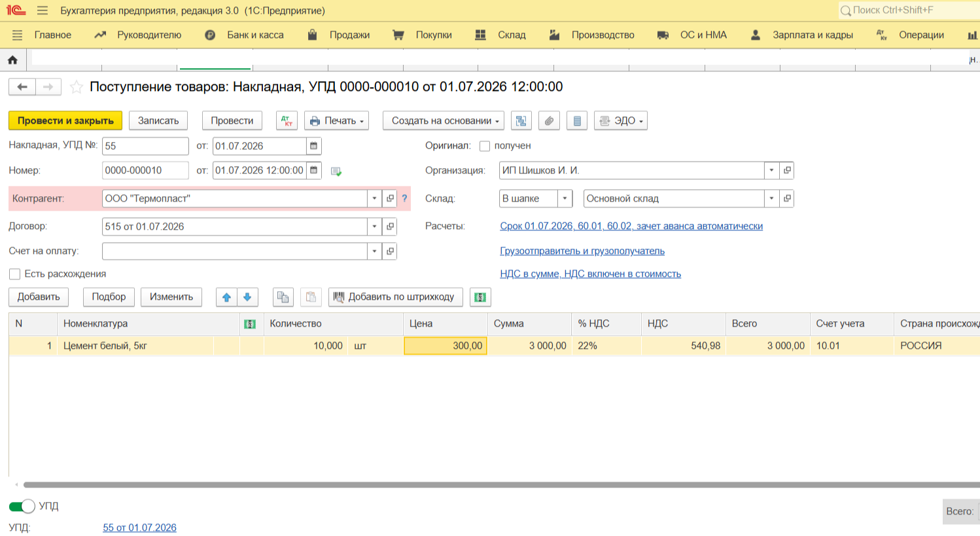Paste rows with the clipboard icon
980x536 pixels.
point(311,297)
